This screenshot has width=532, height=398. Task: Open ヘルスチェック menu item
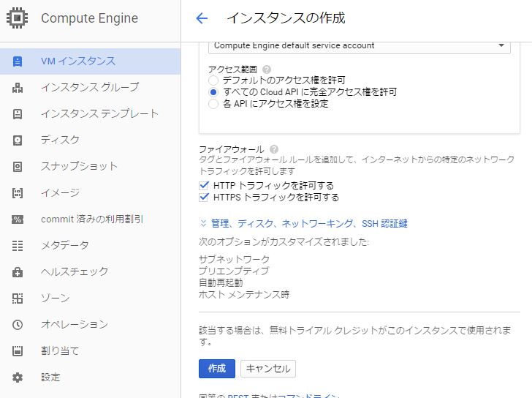pyautogui.click(x=91, y=272)
